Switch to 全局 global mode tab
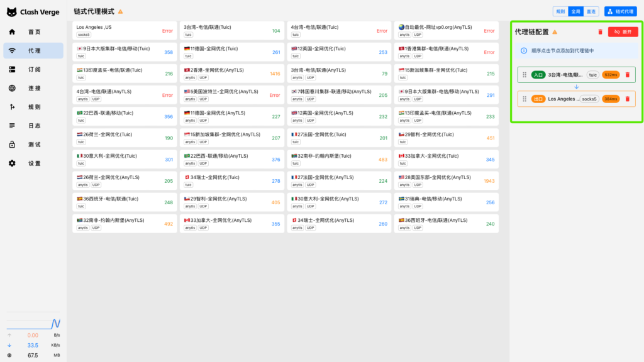Viewport: 644px width, 362px height. pyautogui.click(x=575, y=11)
